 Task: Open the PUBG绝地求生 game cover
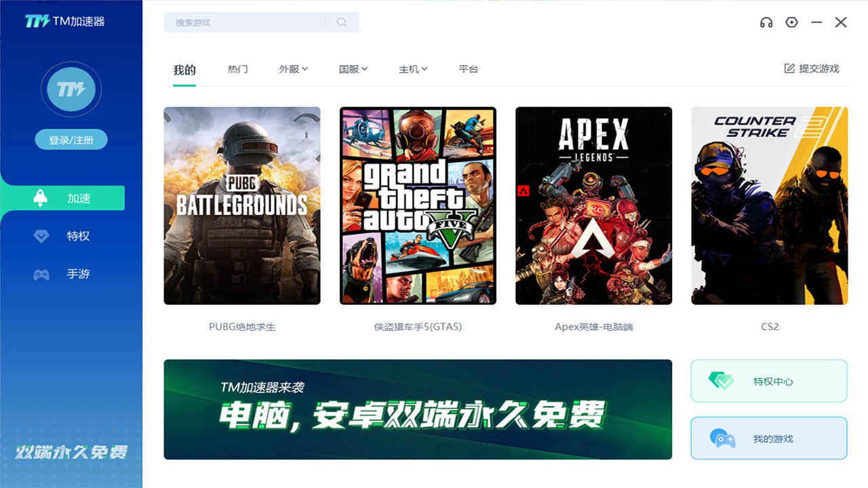coord(241,205)
